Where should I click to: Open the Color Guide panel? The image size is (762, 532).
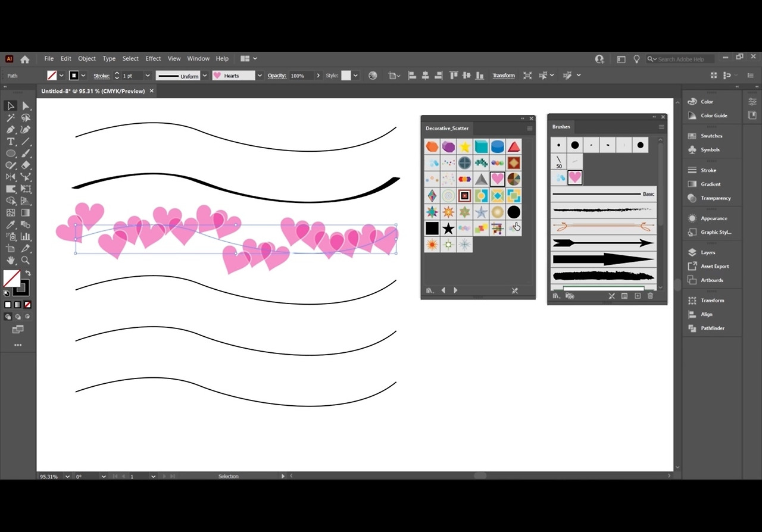(x=714, y=115)
